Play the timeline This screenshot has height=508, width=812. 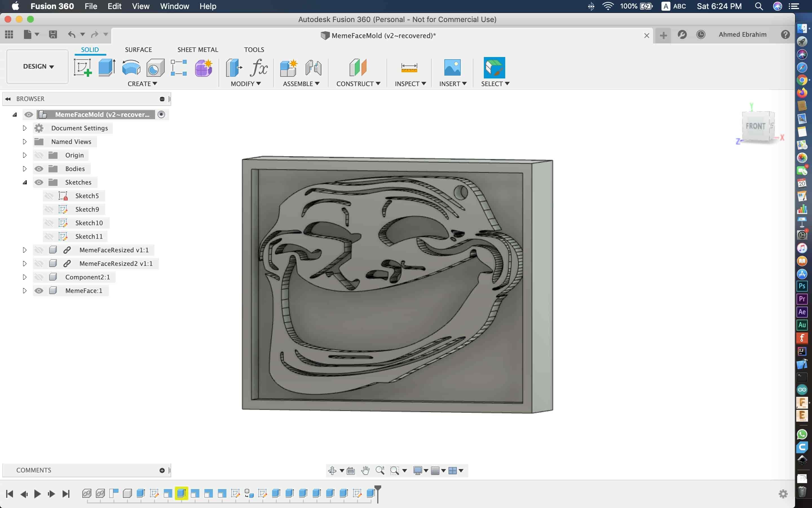point(37,494)
